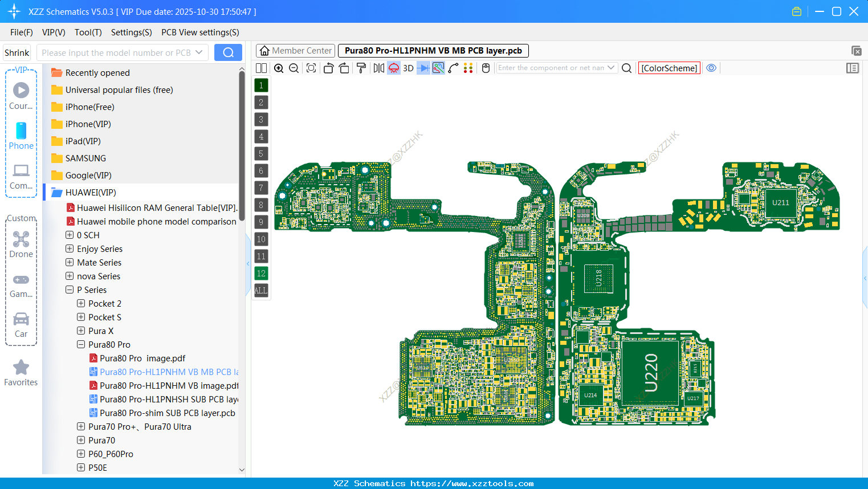Toggle the eye visibility icon near ColorScheme
This screenshot has width=868, height=489.
click(711, 68)
